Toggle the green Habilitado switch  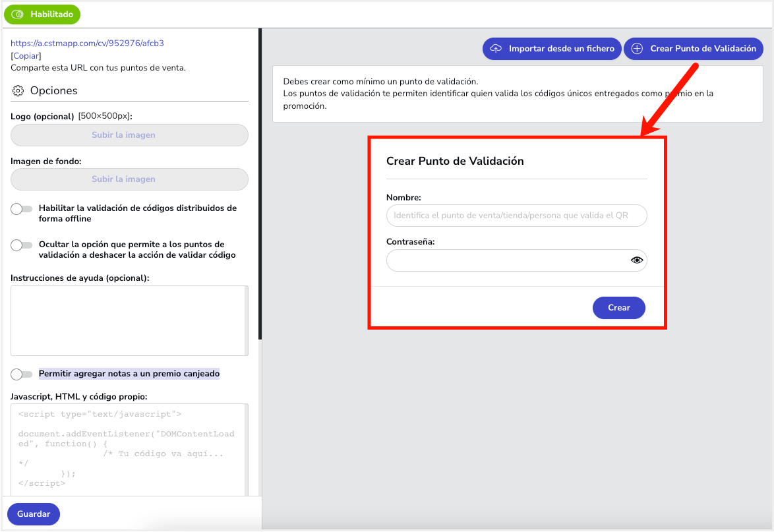tap(42, 15)
